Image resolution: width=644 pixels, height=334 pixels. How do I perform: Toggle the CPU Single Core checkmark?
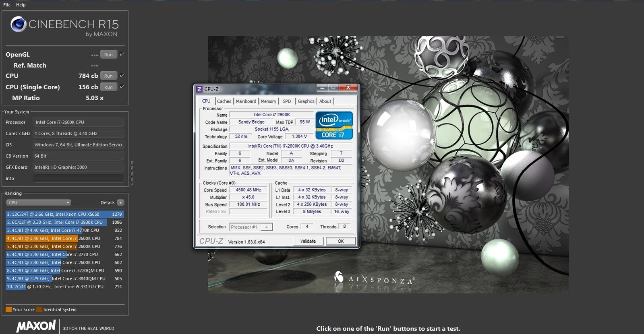[x=122, y=87]
